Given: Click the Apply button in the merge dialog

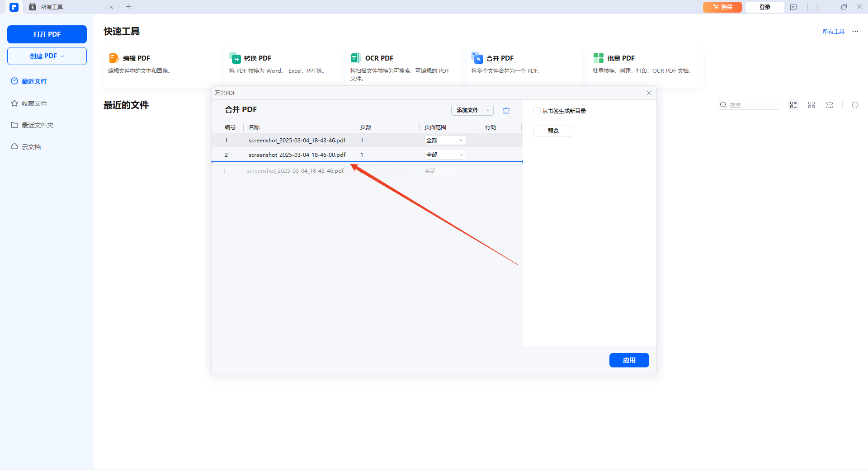Looking at the screenshot, I should pyautogui.click(x=629, y=360).
